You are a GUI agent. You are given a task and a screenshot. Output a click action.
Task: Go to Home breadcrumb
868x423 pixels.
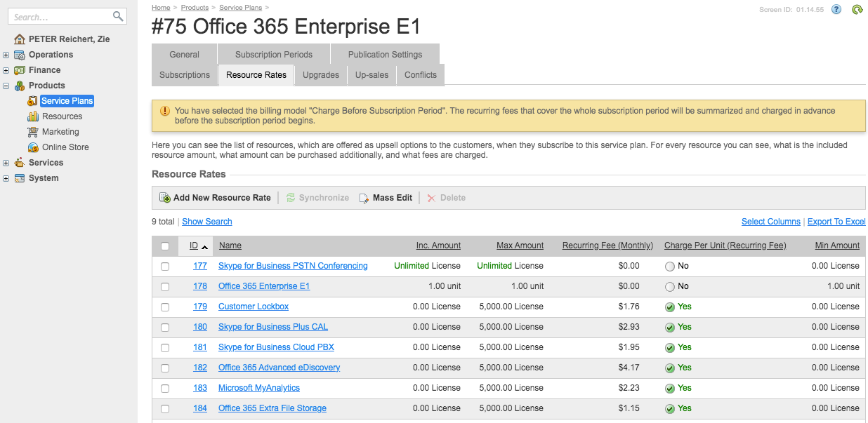tap(161, 8)
